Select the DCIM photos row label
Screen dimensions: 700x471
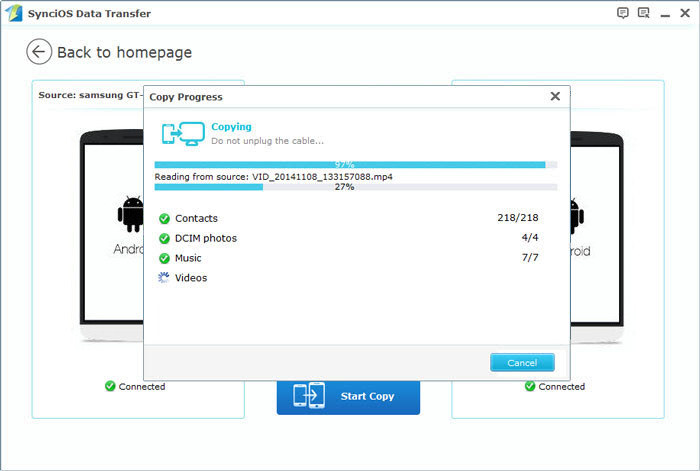point(206,238)
